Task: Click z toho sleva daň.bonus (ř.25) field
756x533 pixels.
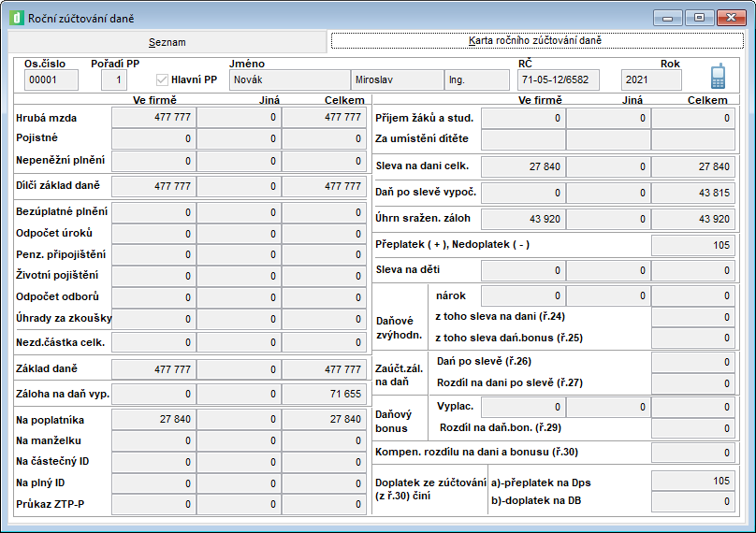Action: click(693, 338)
